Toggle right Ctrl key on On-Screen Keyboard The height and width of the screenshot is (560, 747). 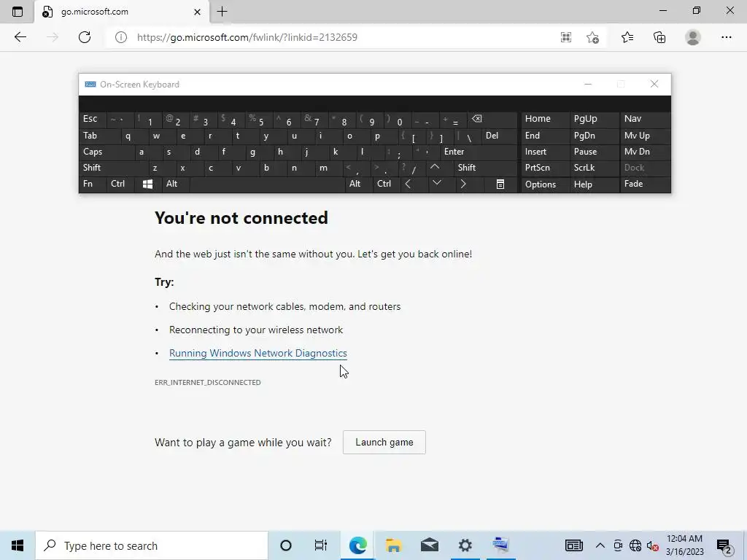(x=386, y=184)
